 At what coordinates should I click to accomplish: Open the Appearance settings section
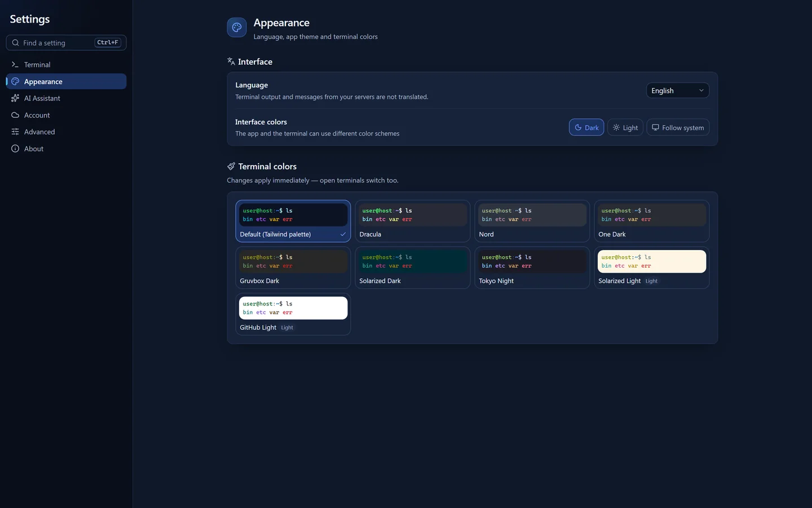point(66,82)
